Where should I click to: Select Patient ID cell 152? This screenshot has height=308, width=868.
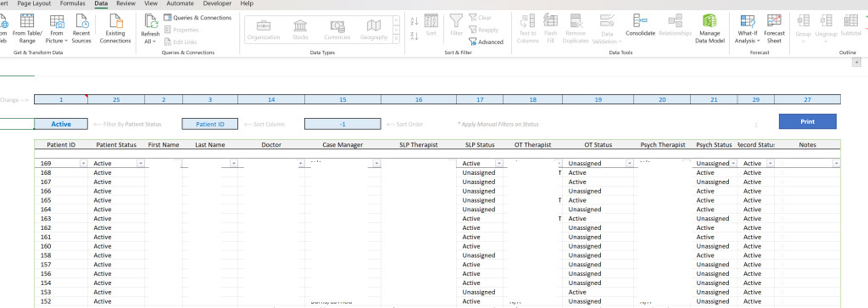click(x=61, y=301)
